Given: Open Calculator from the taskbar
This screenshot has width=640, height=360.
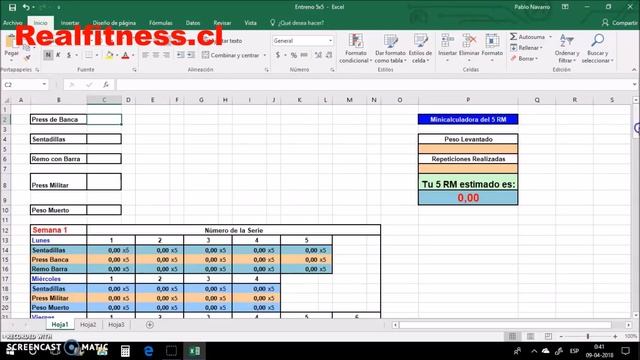Looking at the screenshot, I should (125, 351).
